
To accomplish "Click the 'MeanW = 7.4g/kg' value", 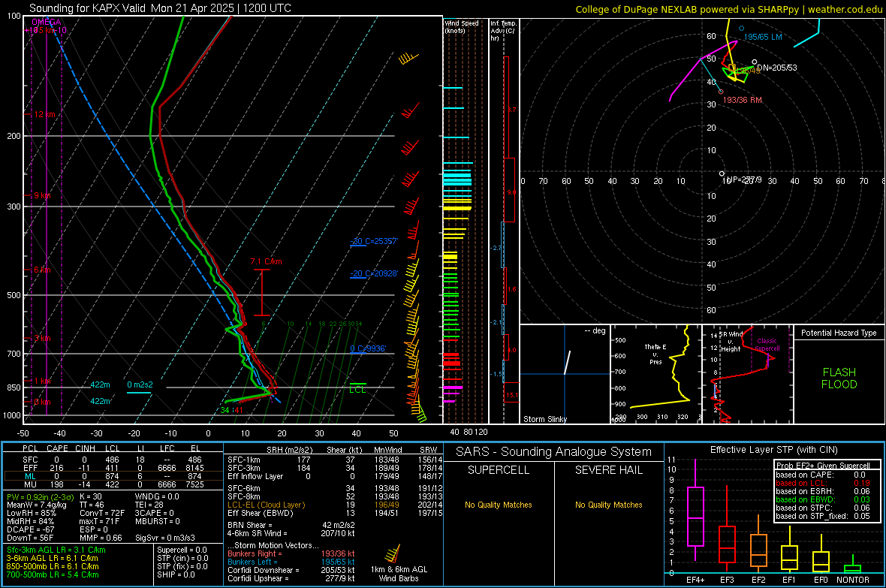I will tap(36, 505).
